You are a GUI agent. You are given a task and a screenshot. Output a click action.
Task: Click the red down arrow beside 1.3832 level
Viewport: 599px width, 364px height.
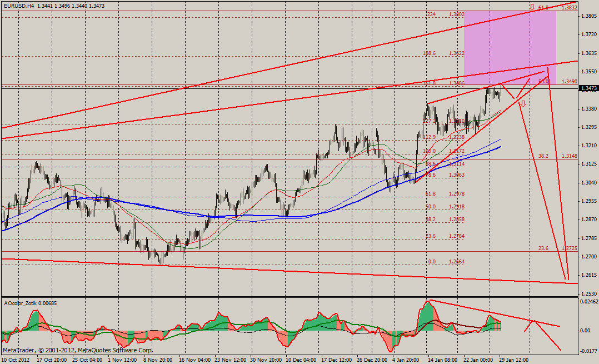click(x=532, y=7)
